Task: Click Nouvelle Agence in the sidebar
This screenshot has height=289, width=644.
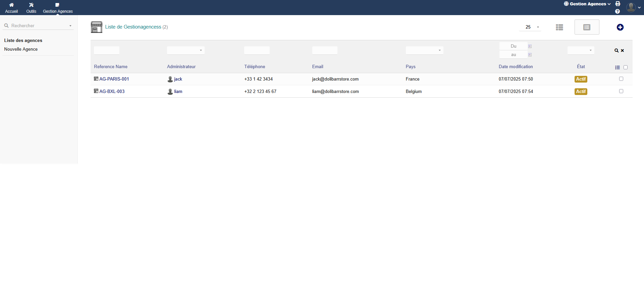Action: click(x=21, y=49)
